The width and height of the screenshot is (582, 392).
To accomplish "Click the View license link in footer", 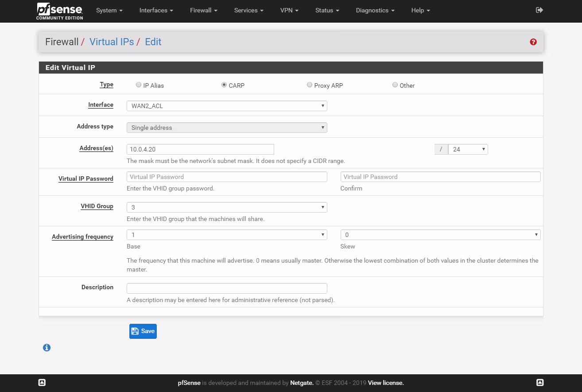I will click(386, 383).
